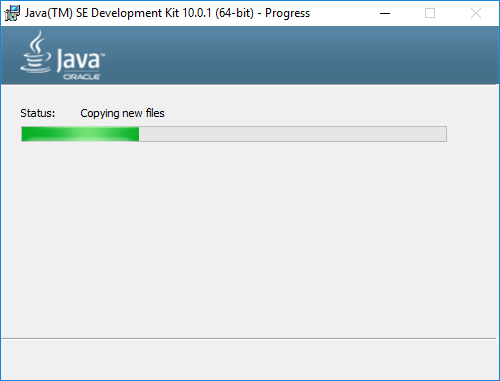Click the blue header banner right of the logo
Viewport: 500px width, 381px height.
300,55
